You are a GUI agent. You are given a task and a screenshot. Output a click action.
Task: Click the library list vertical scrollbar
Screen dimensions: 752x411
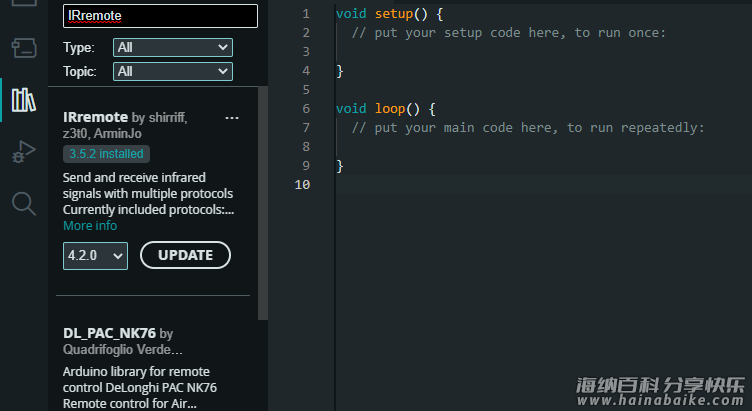point(263,200)
